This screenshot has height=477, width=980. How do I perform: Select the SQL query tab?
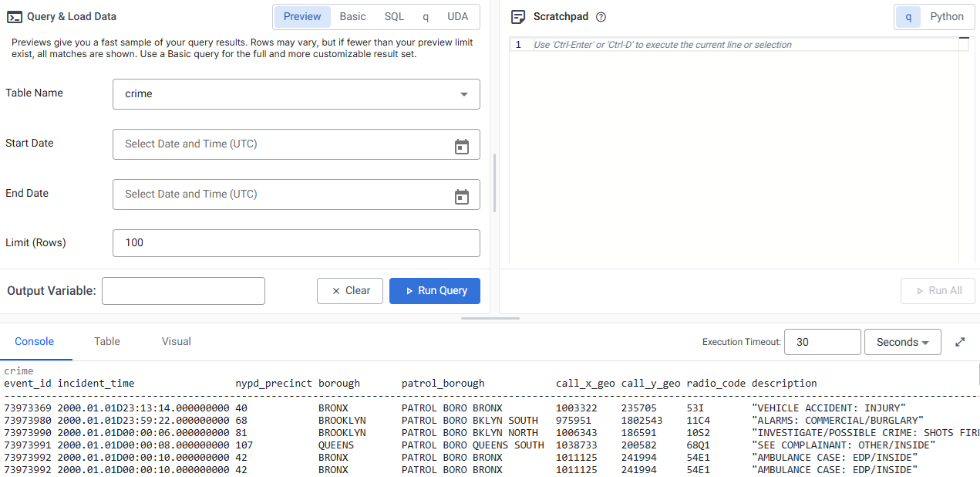tap(394, 16)
